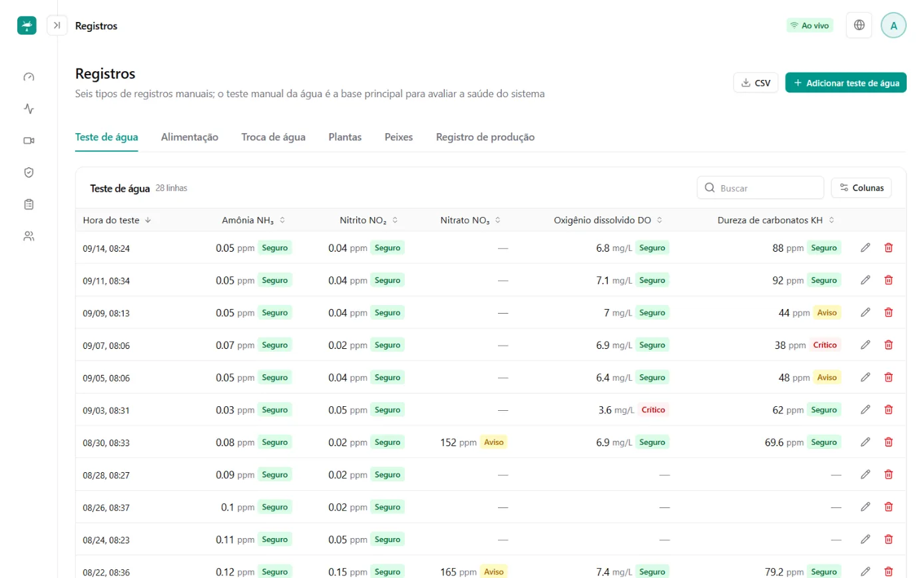
Task: Sort by Oxigênio dissolvido DO column
Action: click(608, 220)
